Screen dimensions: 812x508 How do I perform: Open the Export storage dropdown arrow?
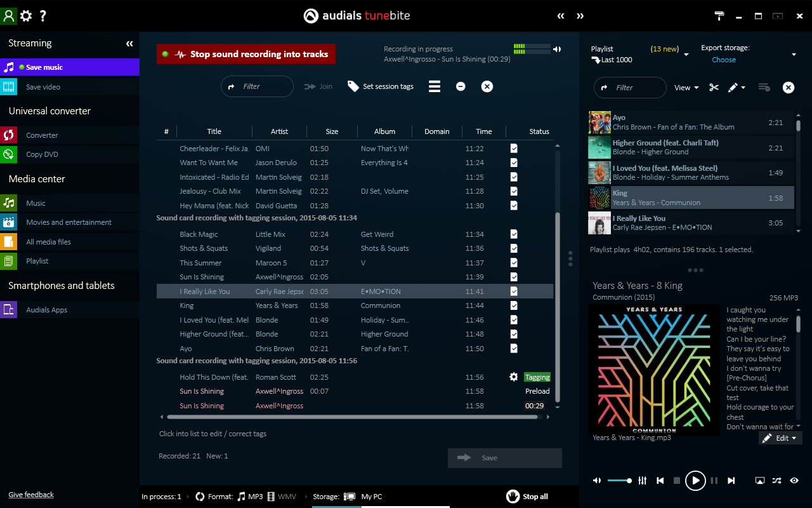click(x=794, y=55)
